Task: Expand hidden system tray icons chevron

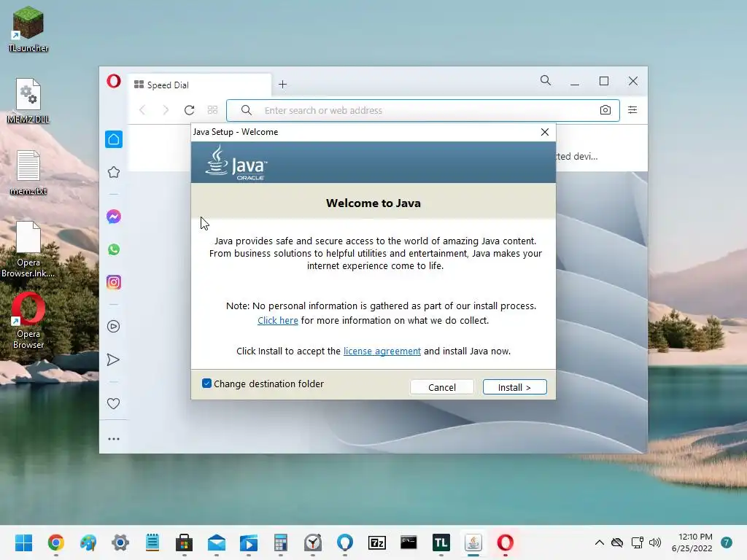Action: pos(600,542)
